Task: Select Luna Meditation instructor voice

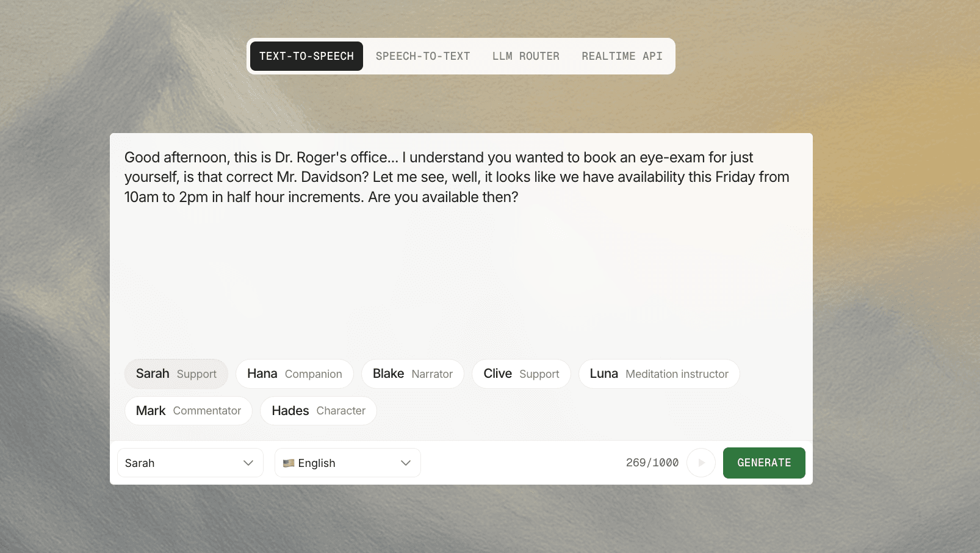Action: pyautogui.click(x=658, y=374)
